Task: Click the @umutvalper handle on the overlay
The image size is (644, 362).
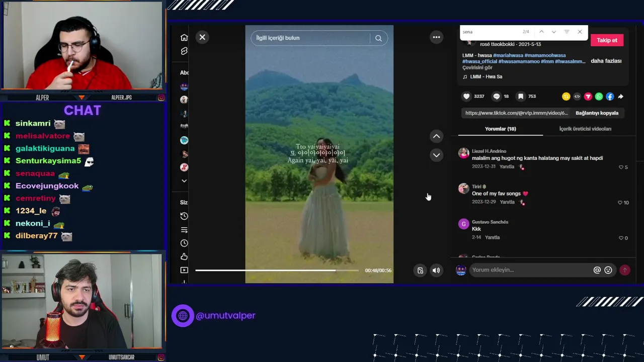Action: (225, 316)
